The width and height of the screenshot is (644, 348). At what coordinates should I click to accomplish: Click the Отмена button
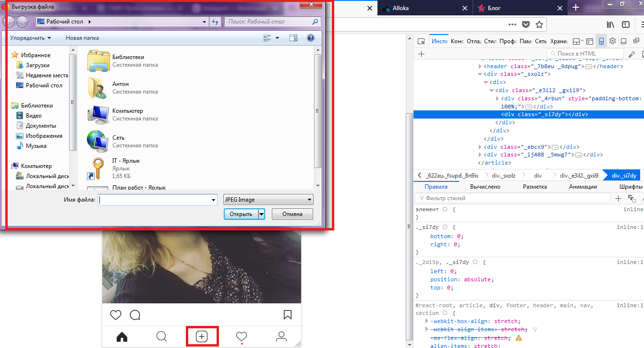(292, 214)
